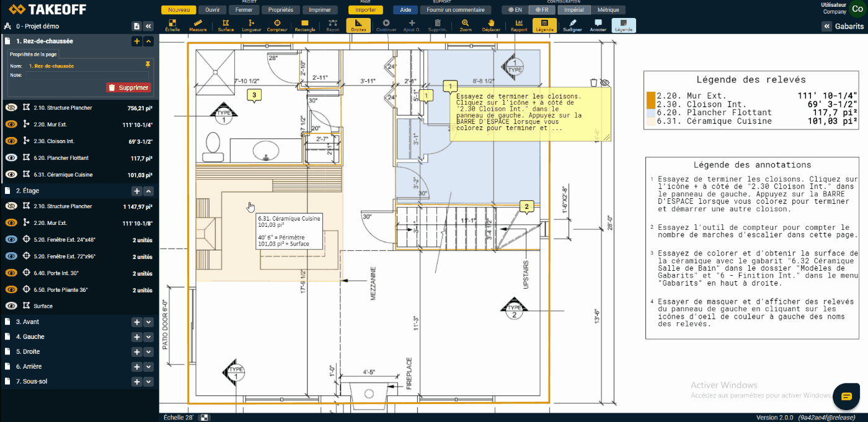
Task: Open the Propriétés project menu item
Action: point(280,10)
